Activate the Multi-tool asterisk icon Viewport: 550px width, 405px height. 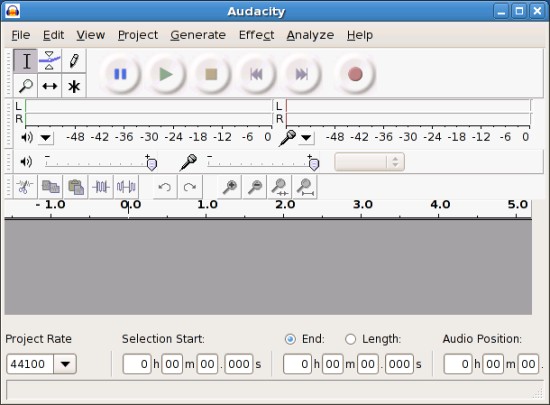(74, 86)
